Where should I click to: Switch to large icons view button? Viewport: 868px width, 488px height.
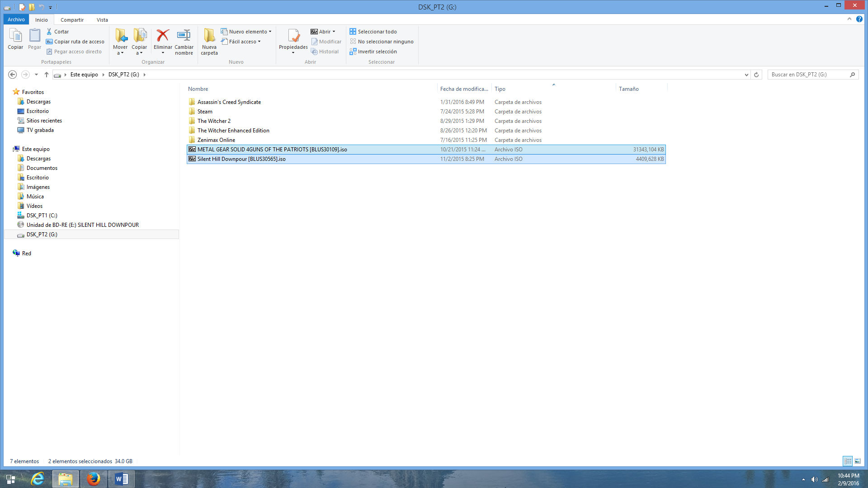click(858, 461)
